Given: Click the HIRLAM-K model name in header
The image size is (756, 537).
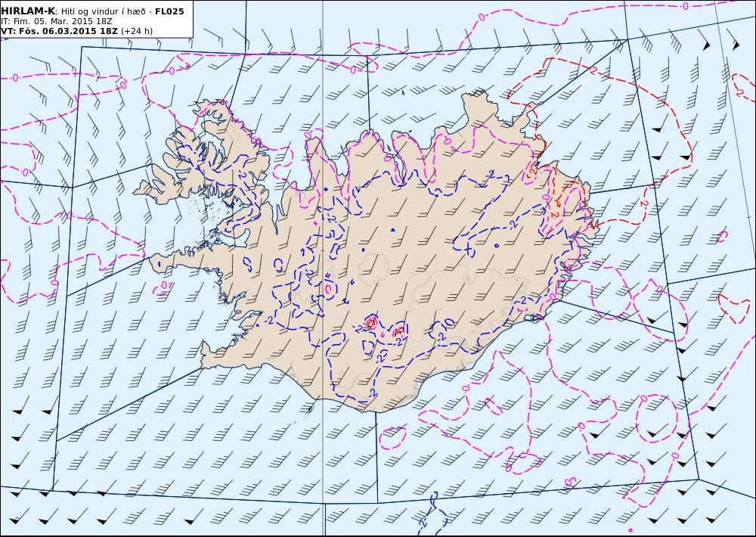Looking at the screenshot, I should coord(28,11).
